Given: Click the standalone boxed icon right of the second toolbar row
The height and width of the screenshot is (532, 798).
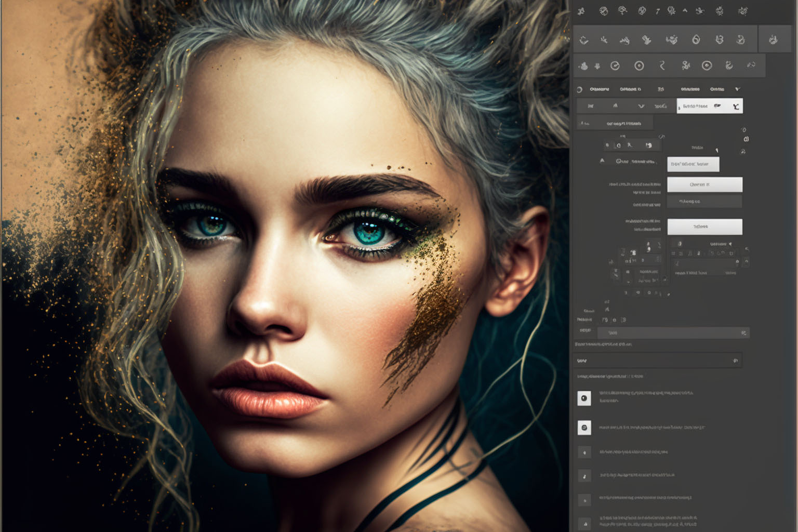Looking at the screenshot, I should (774, 39).
